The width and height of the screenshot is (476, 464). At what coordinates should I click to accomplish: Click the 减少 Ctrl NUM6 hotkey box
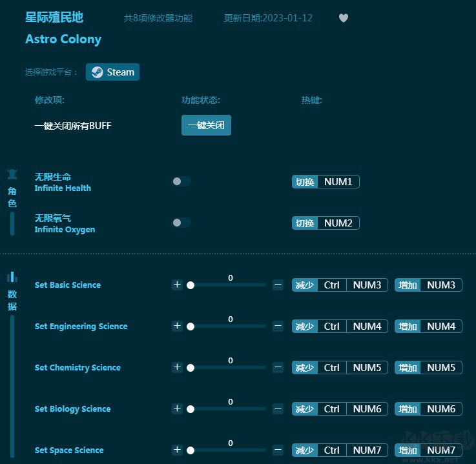coord(340,409)
